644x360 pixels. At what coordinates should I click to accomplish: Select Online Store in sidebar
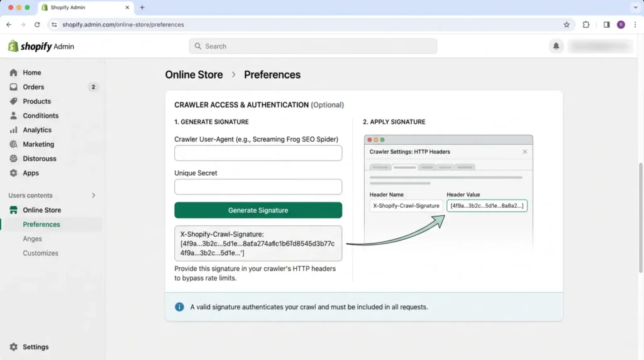[42, 210]
